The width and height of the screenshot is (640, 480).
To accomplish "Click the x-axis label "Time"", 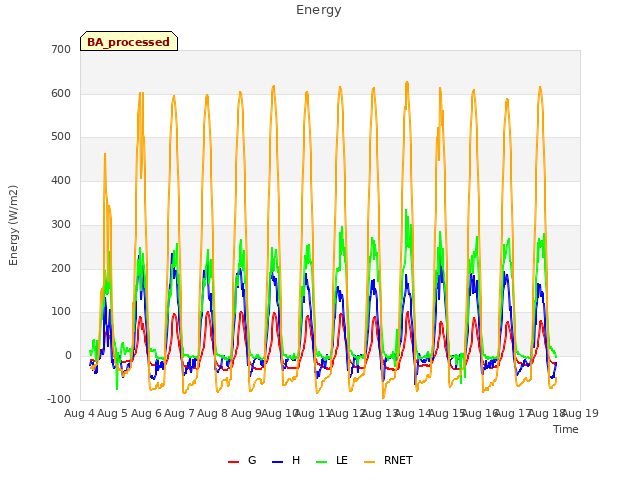I will pyautogui.click(x=565, y=429).
